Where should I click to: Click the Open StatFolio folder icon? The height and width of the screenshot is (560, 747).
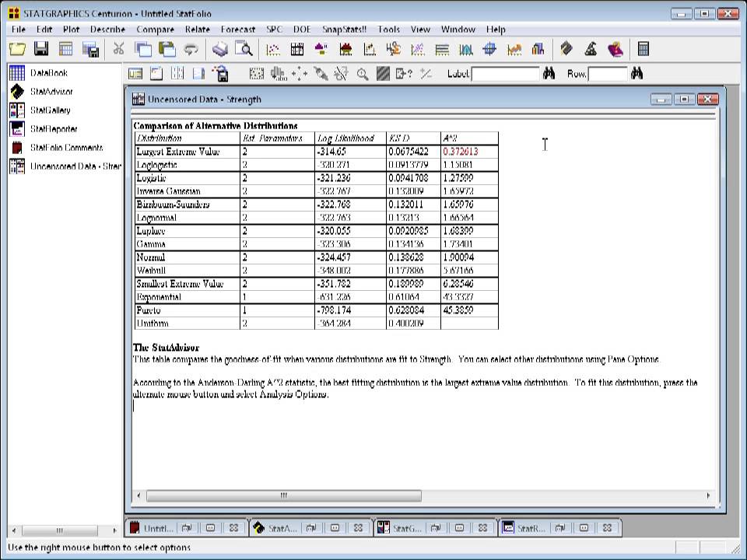click(18, 49)
